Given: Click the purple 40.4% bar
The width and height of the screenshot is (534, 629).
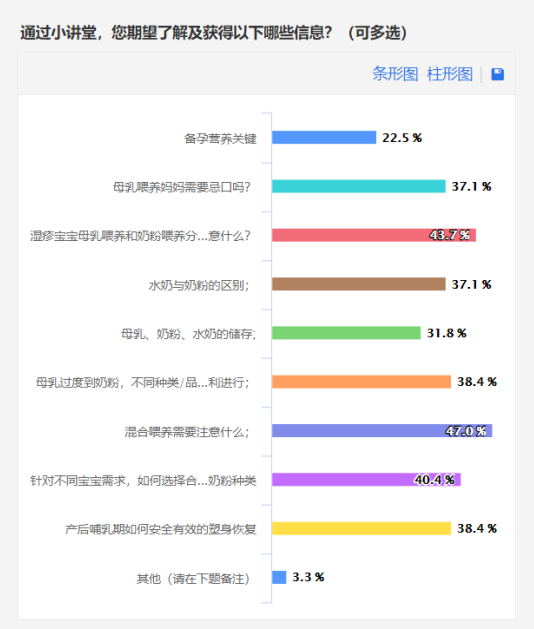Looking at the screenshot, I should tap(366, 480).
